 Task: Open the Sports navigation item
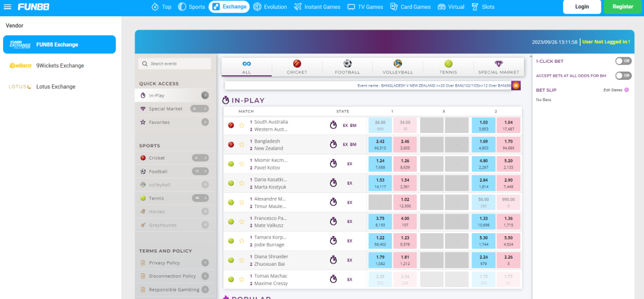(191, 7)
